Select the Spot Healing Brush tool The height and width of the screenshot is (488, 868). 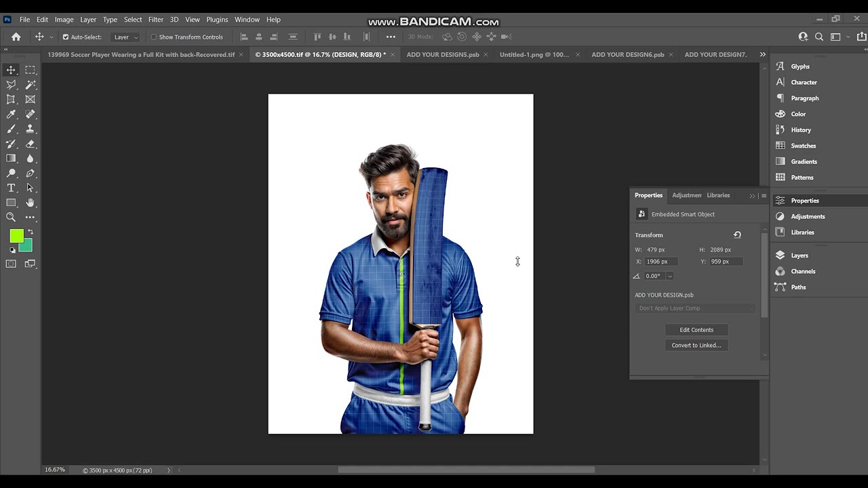(x=31, y=115)
